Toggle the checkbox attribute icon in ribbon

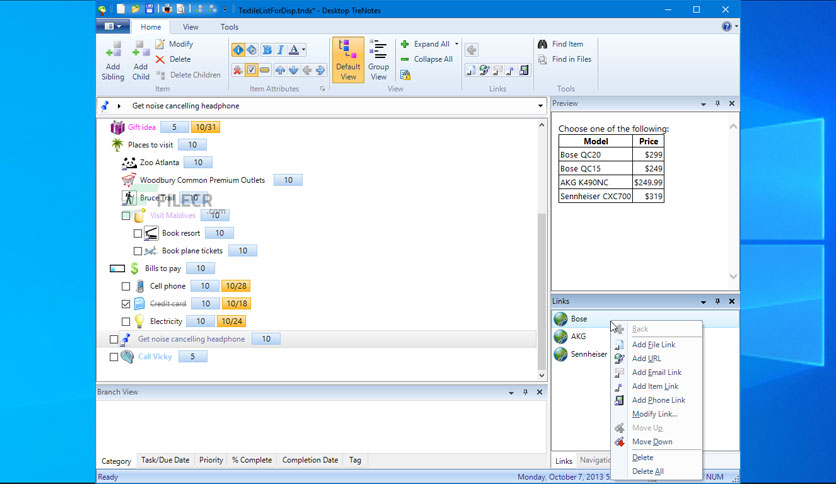click(251, 70)
